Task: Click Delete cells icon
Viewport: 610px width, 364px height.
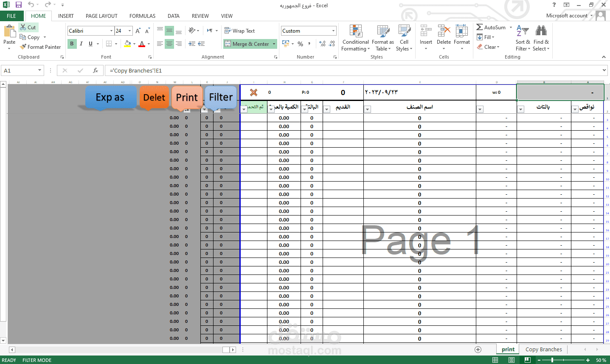Action: pyautogui.click(x=444, y=31)
